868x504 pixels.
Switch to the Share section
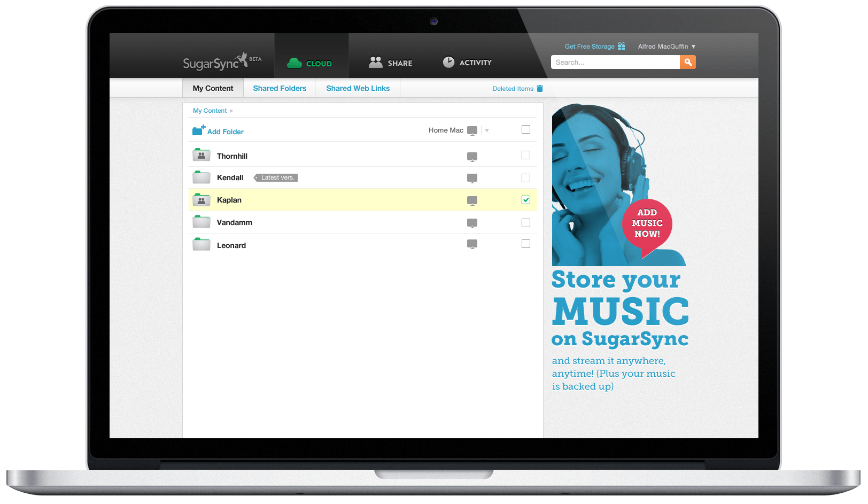391,63
